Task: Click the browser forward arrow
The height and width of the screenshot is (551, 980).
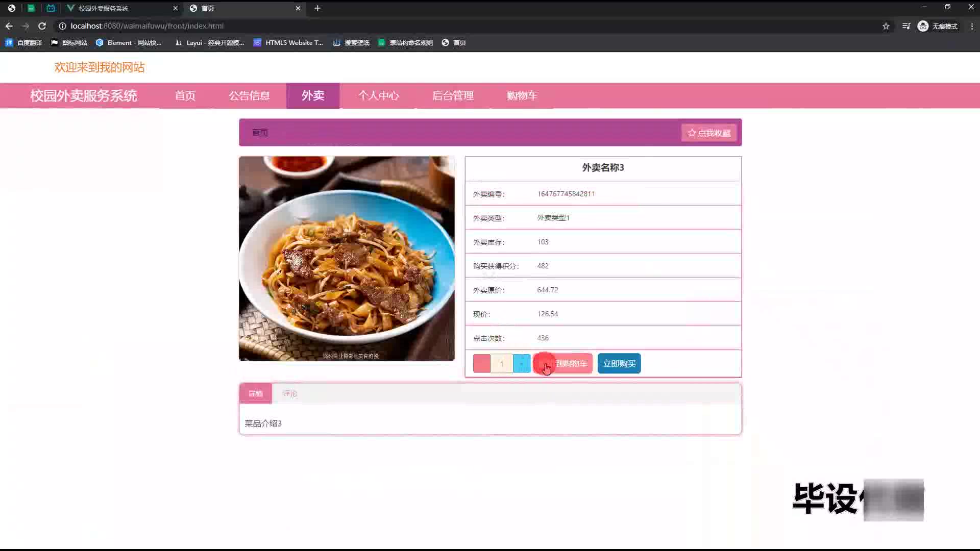Action: pyautogui.click(x=26, y=26)
